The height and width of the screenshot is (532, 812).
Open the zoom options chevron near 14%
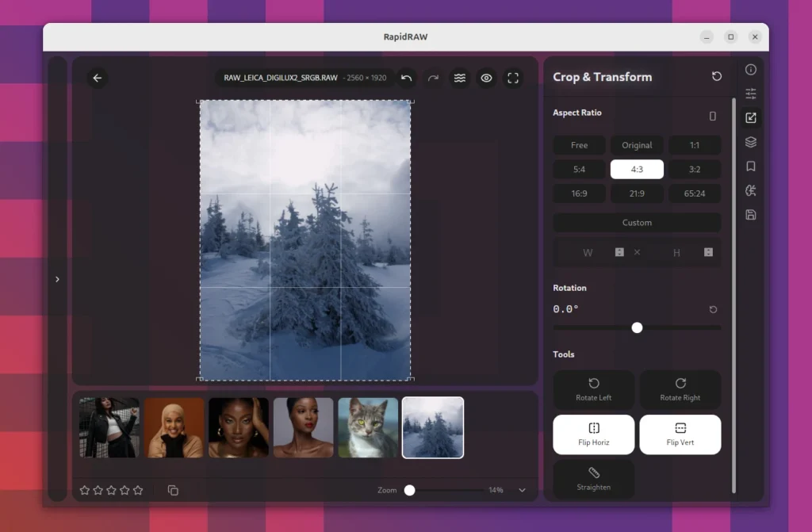[521, 490]
